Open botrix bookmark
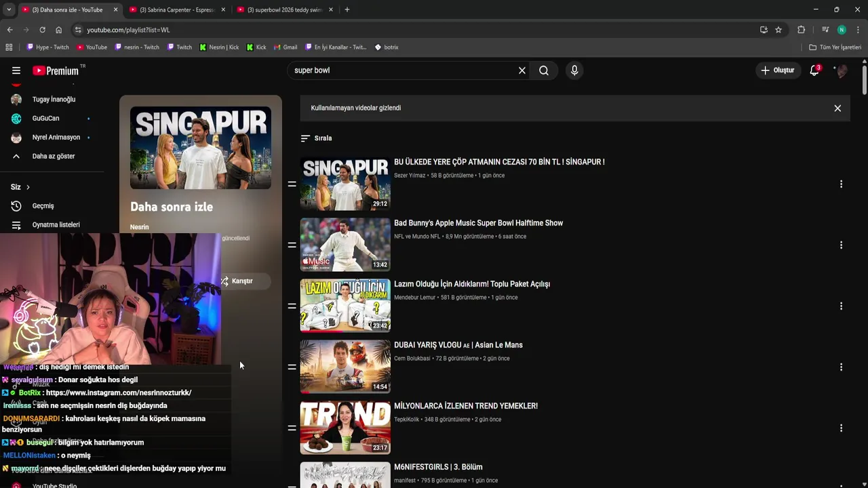This screenshot has width=868, height=488. [x=387, y=47]
